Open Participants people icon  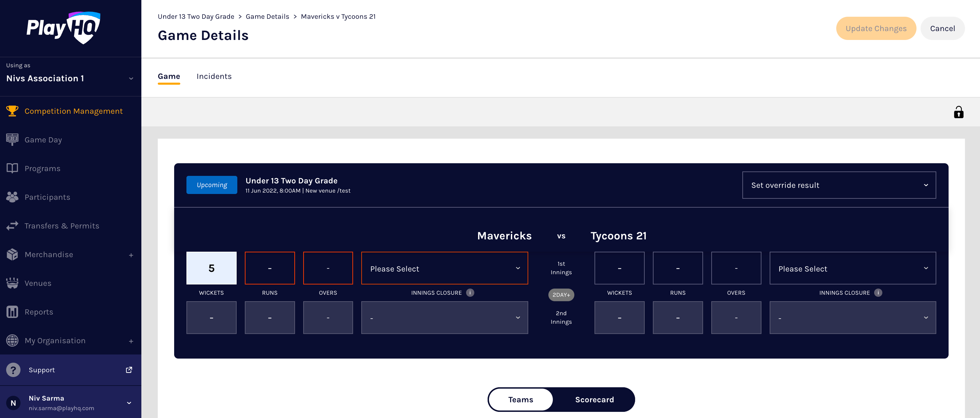[12, 197]
